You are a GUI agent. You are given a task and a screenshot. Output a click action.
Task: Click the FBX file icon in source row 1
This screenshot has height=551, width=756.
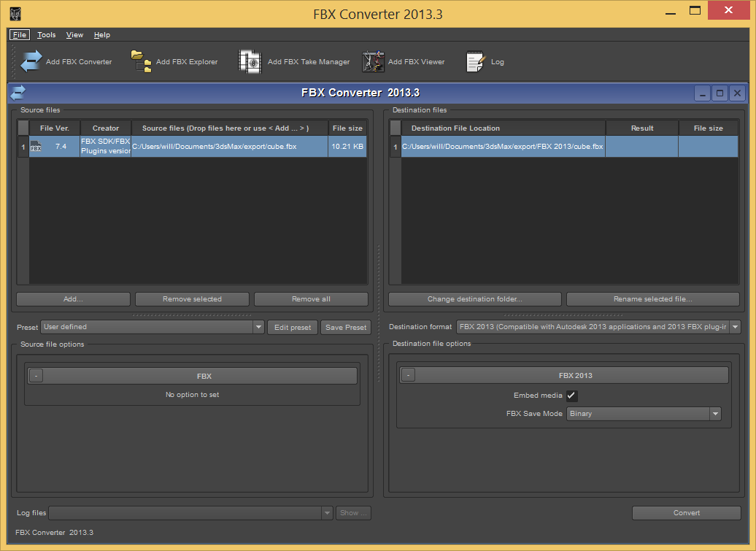click(x=36, y=146)
